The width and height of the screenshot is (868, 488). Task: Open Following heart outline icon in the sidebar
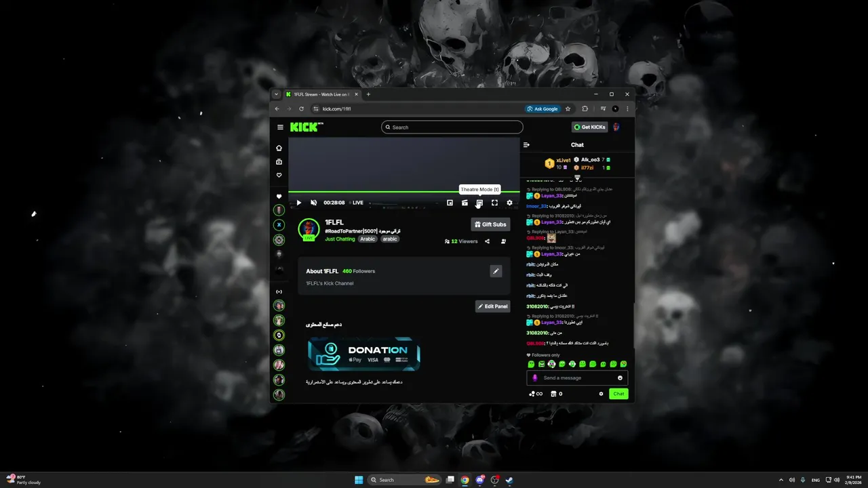[279, 176]
